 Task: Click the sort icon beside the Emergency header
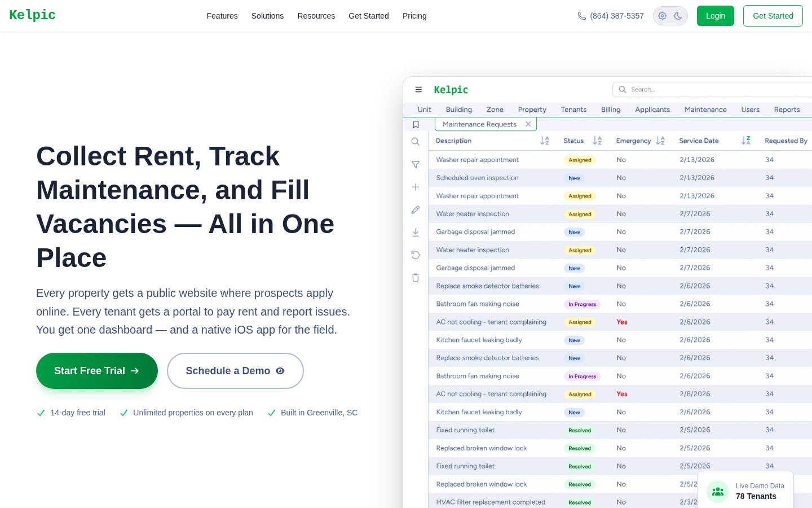tap(660, 141)
